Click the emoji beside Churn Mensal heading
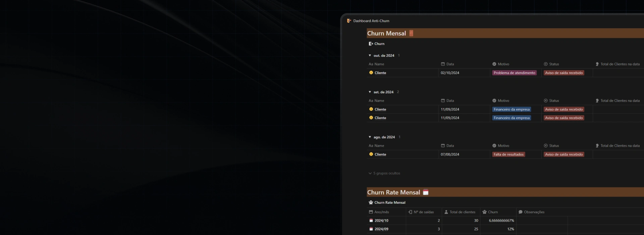The height and width of the screenshot is (235, 644). pyautogui.click(x=411, y=33)
